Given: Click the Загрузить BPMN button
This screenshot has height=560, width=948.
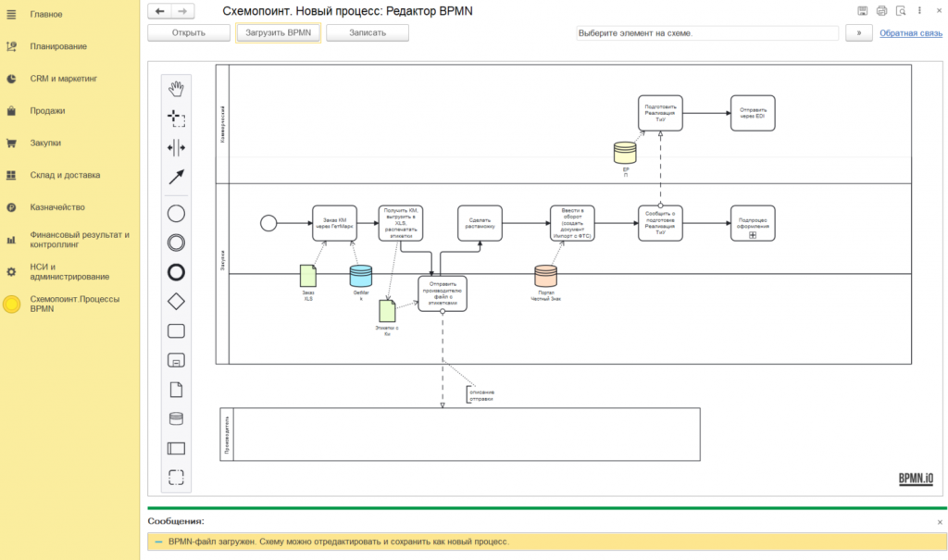Looking at the screenshot, I should (278, 32).
